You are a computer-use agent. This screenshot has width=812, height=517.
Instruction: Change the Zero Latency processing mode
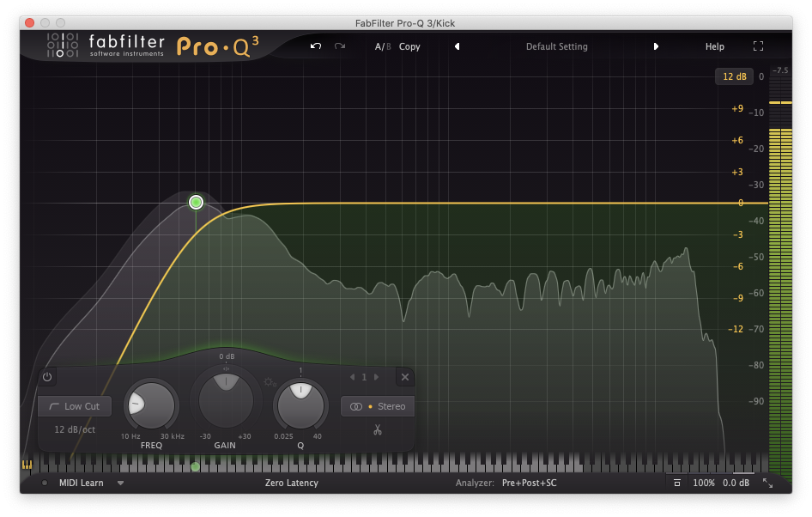click(292, 483)
